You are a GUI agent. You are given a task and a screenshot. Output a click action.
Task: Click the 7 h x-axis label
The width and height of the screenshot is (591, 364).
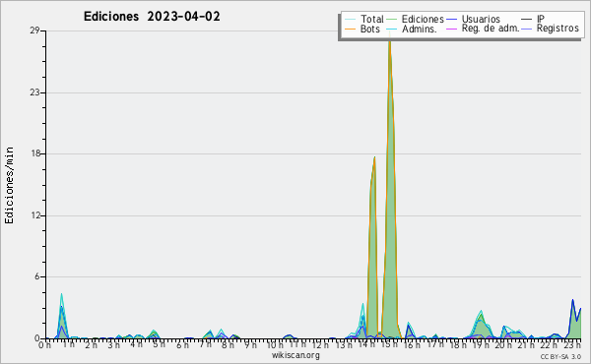[x=206, y=344]
